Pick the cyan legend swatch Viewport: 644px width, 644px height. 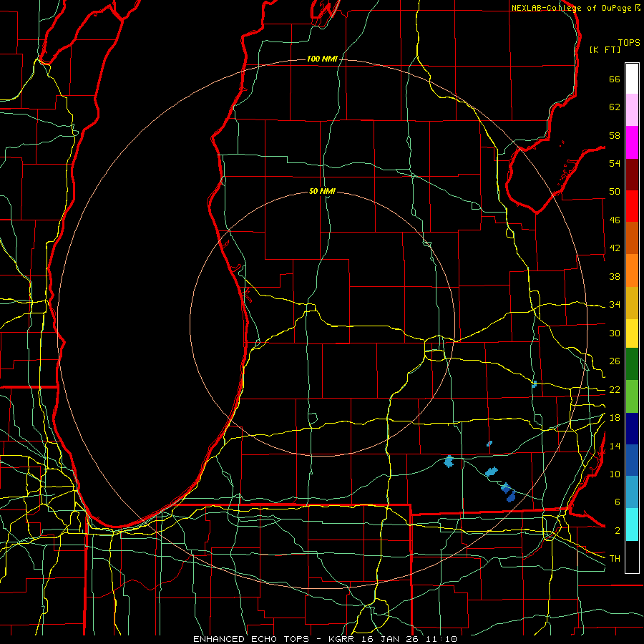click(x=632, y=525)
